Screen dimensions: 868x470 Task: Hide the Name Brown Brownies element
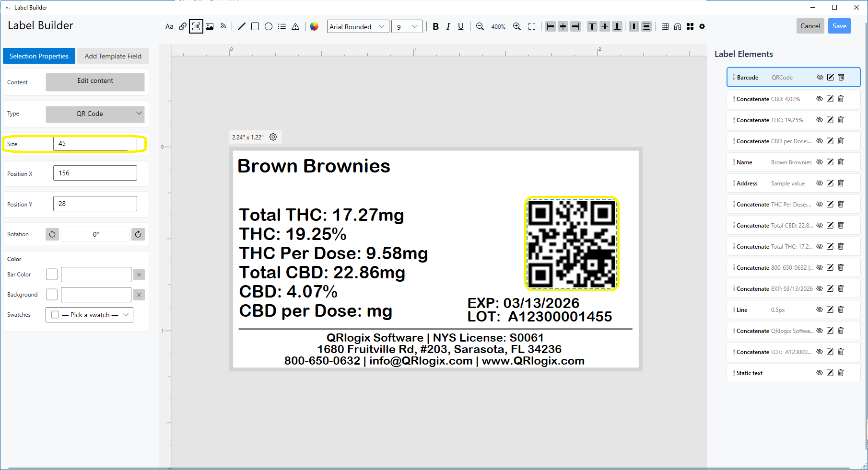click(820, 162)
